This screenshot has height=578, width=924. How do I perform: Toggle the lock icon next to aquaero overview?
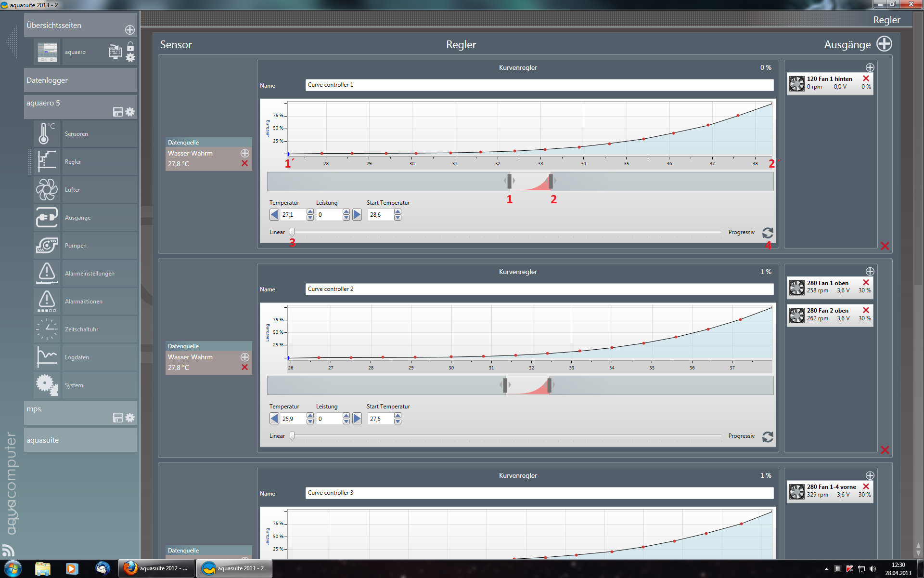130,47
